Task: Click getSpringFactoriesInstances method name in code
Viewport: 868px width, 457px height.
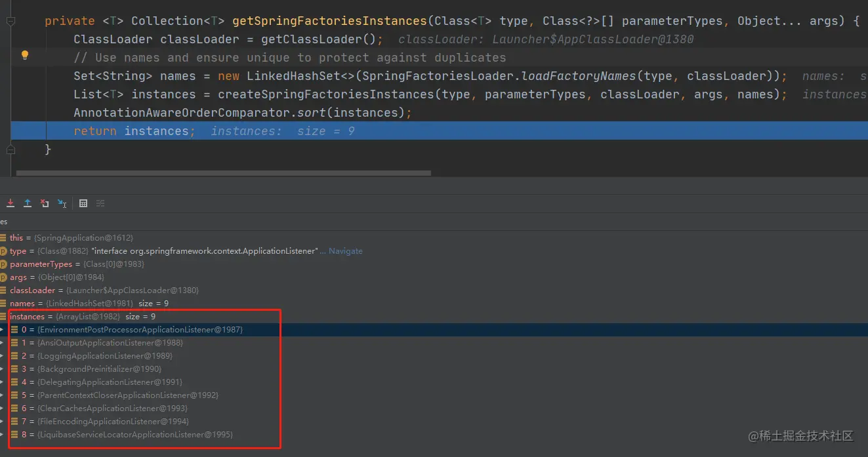Action: pyautogui.click(x=329, y=21)
